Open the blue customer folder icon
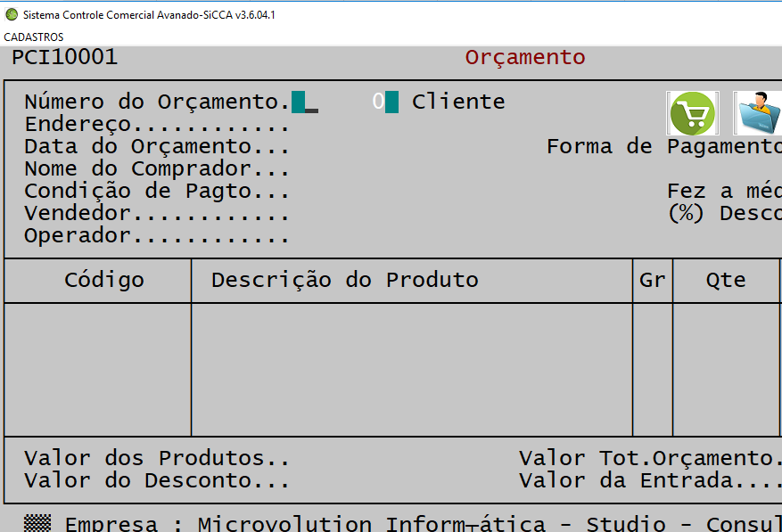782x532 pixels. point(758,113)
